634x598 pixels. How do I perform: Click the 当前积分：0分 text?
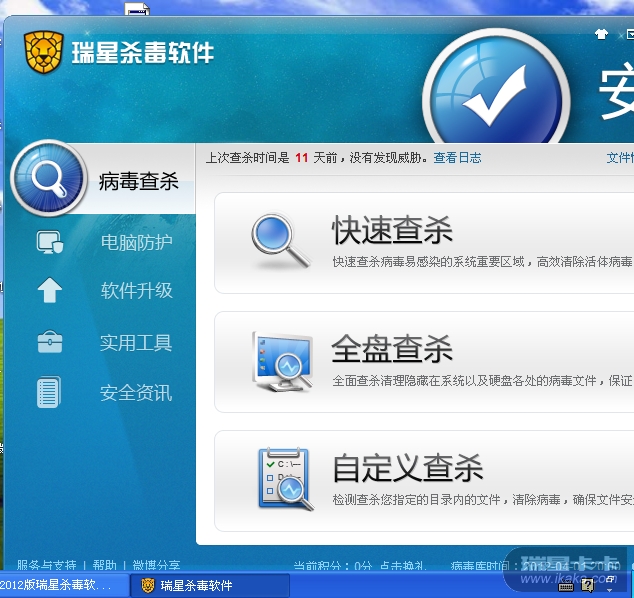(332, 565)
